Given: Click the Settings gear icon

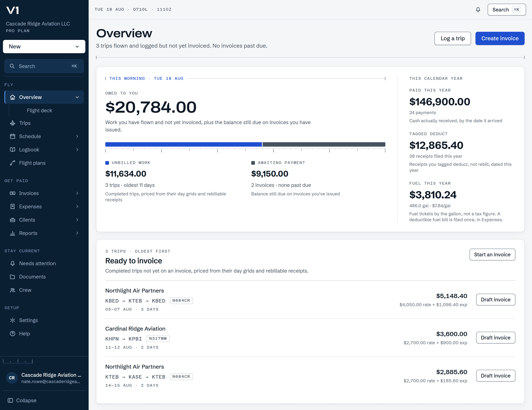Looking at the screenshot, I should click(x=12, y=320).
